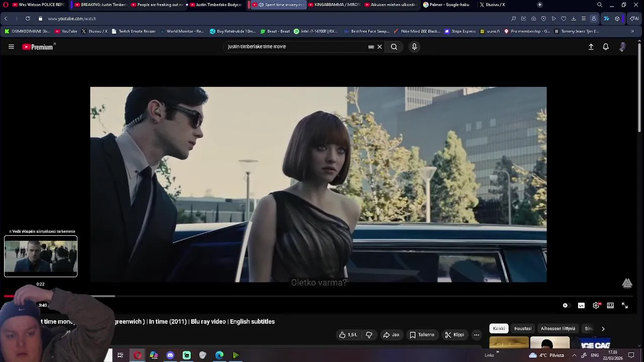Expand hidden bookmarks with double chevron
The height and width of the screenshot is (362, 644).
(x=632, y=31)
